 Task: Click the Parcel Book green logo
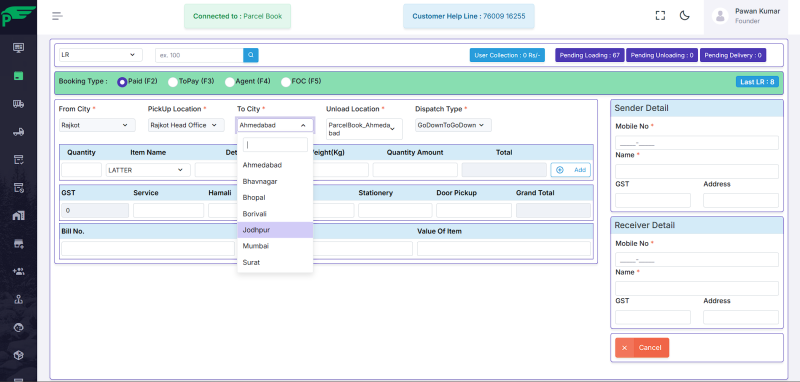[x=18, y=15]
